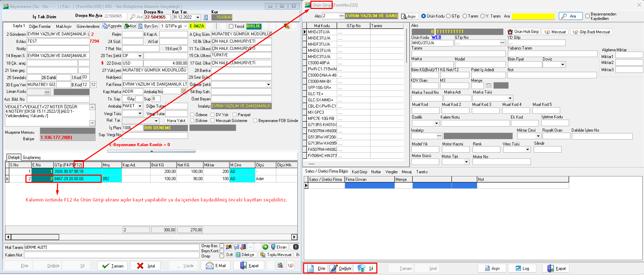644x275 pixels.
Task: Open Dilekçe green sheet button
Action: coord(245,255)
